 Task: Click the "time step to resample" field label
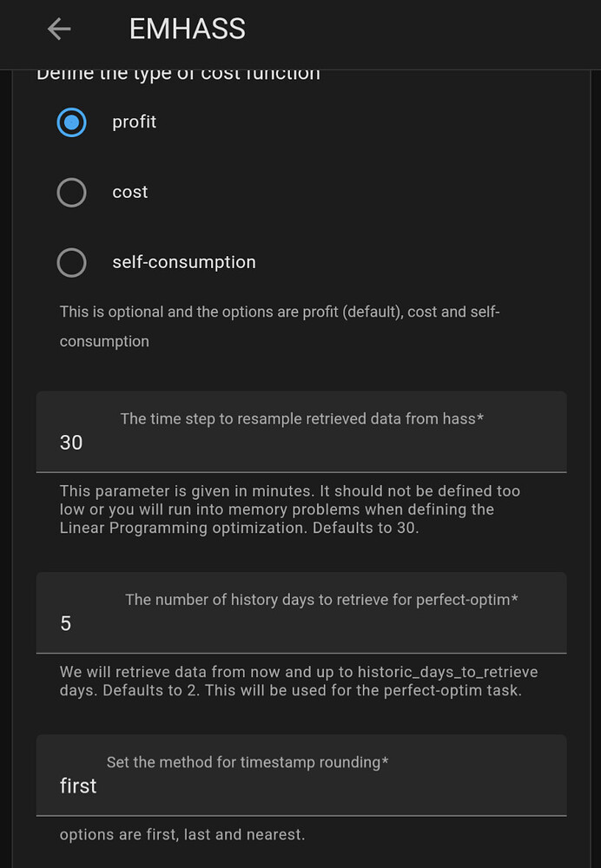click(301, 418)
